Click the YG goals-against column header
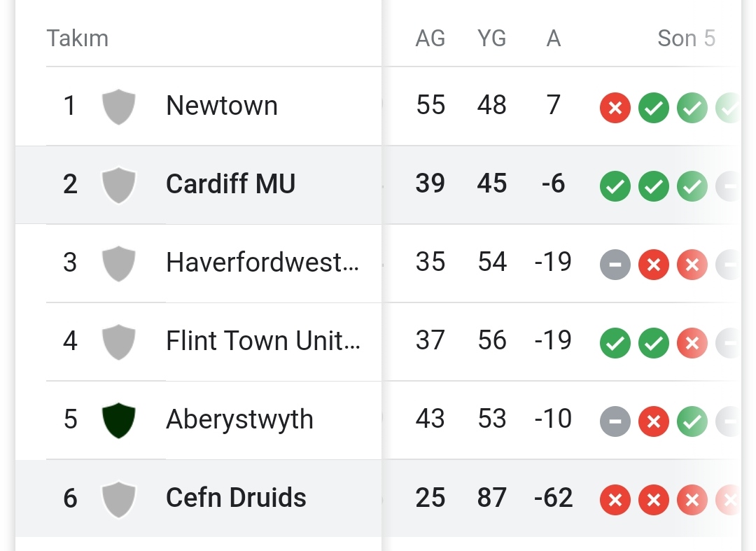The image size is (756, 551). [x=492, y=38]
